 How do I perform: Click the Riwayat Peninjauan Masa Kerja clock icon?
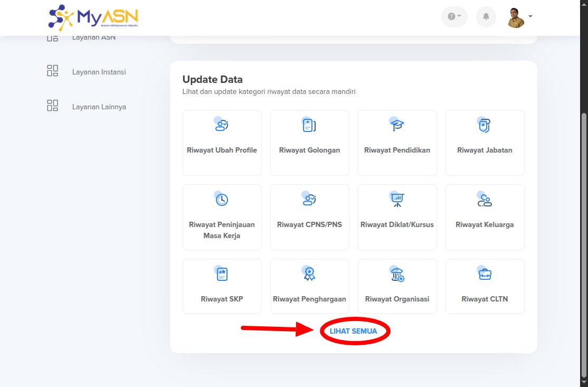[222, 199]
